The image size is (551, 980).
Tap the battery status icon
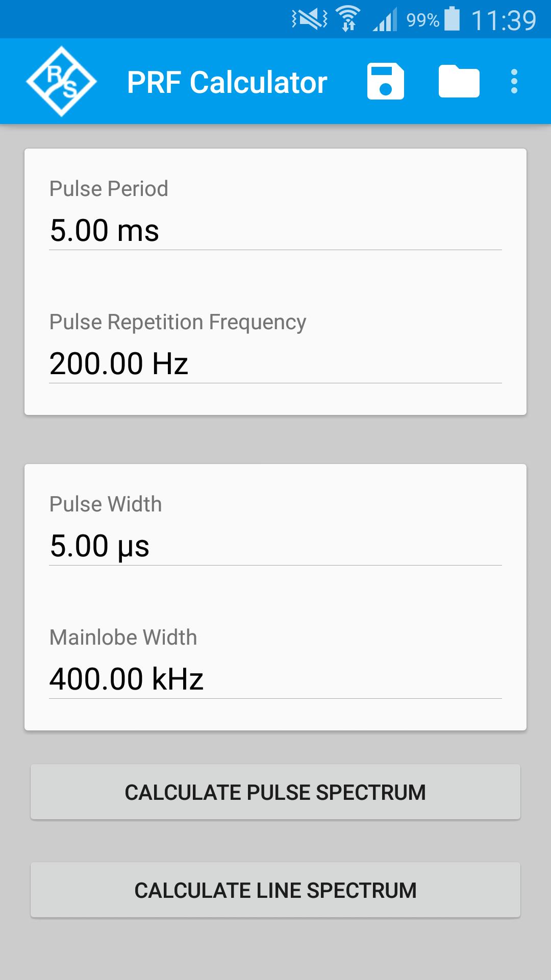[452, 19]
